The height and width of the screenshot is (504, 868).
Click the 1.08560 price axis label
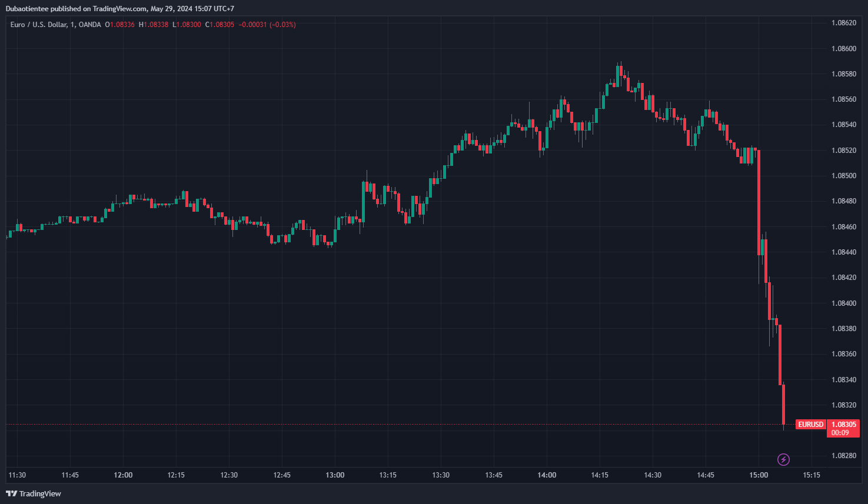[x=843, y=99]
